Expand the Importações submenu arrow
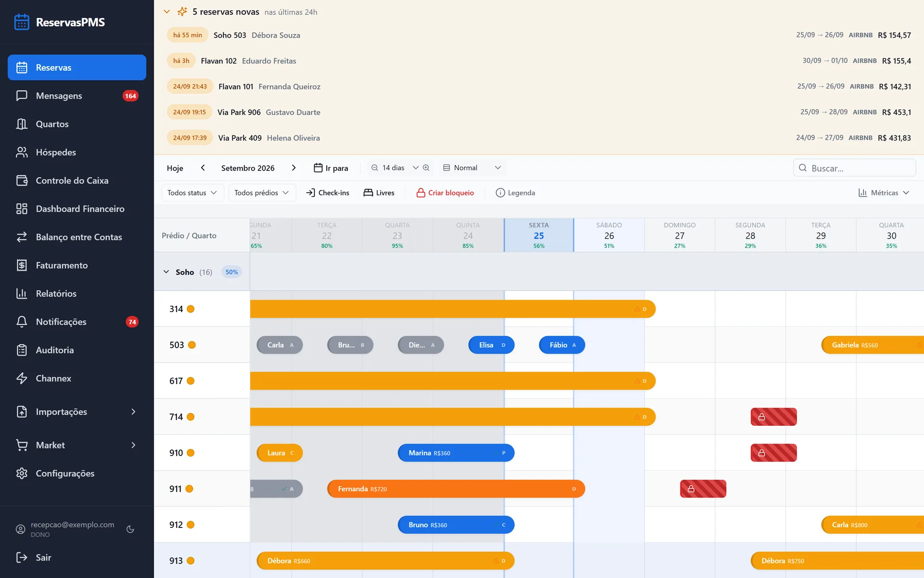The width and height of the screenshot is (924, 578). pyautogui.click(x=133, y=412)
